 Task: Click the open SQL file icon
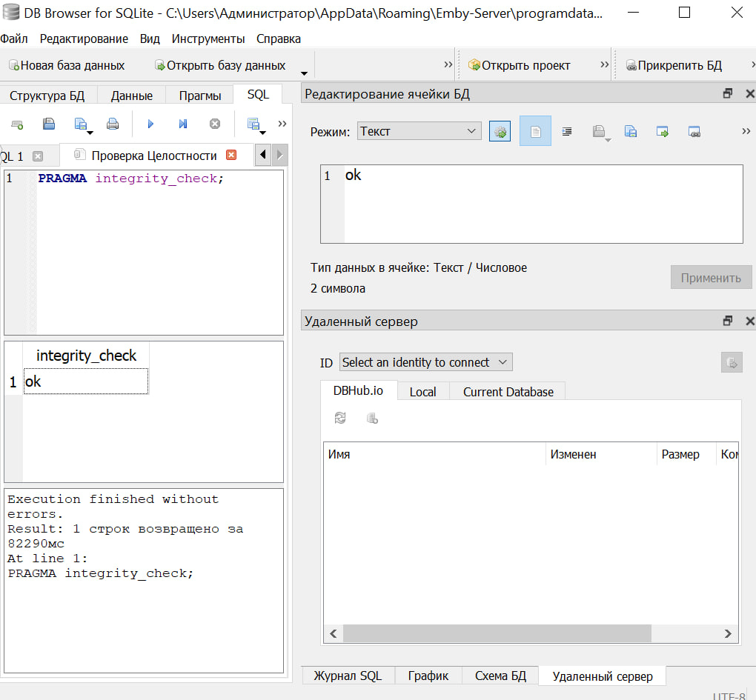tap(48, 124)
